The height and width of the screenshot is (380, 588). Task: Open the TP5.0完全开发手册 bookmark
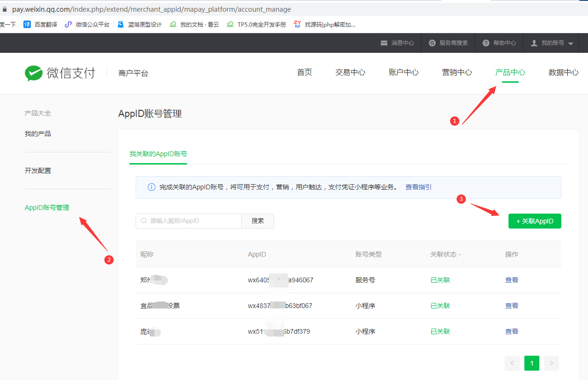pyautogui.click(x=256, y=24)
